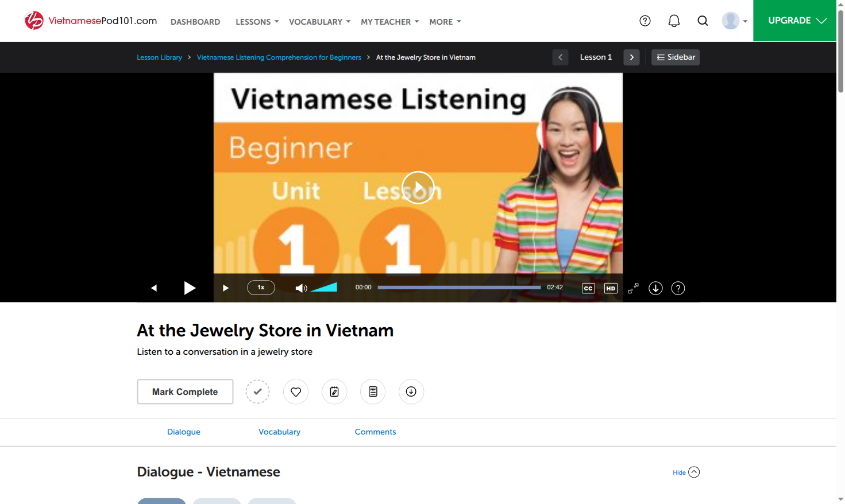Toggle the dashed checkmark completion circle
This screenshot has height=504, width=845.
click(x=257, y=391)
